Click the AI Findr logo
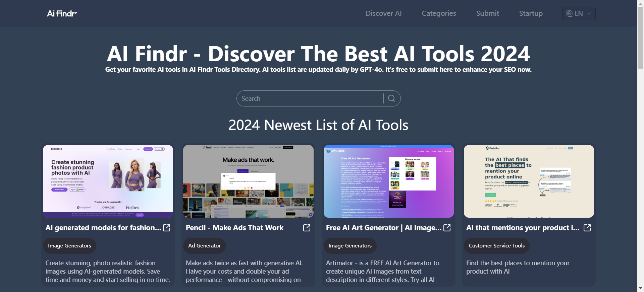644x292 pixels. [62, 13]
